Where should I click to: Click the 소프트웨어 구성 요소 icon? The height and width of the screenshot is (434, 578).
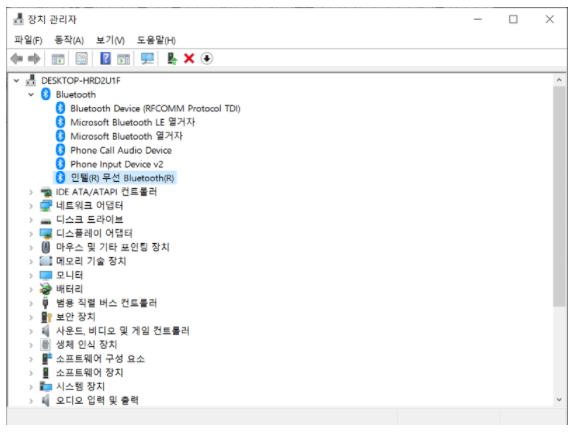[46, 358]
